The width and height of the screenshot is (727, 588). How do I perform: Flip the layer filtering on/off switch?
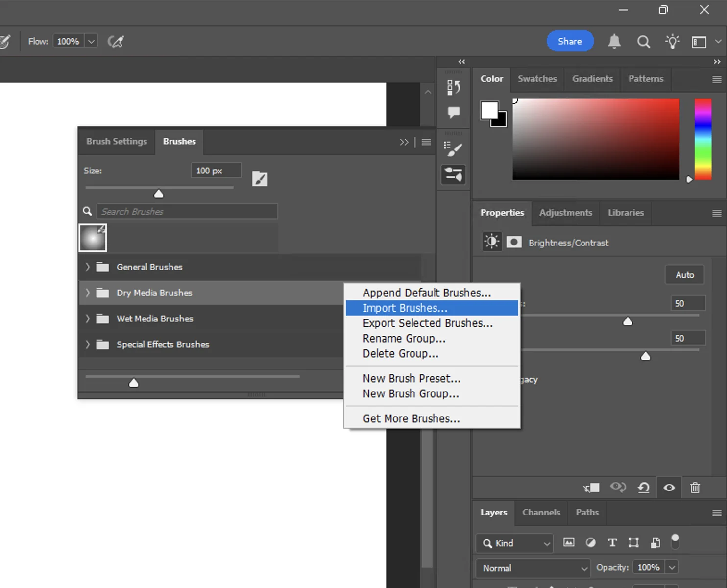675,541
